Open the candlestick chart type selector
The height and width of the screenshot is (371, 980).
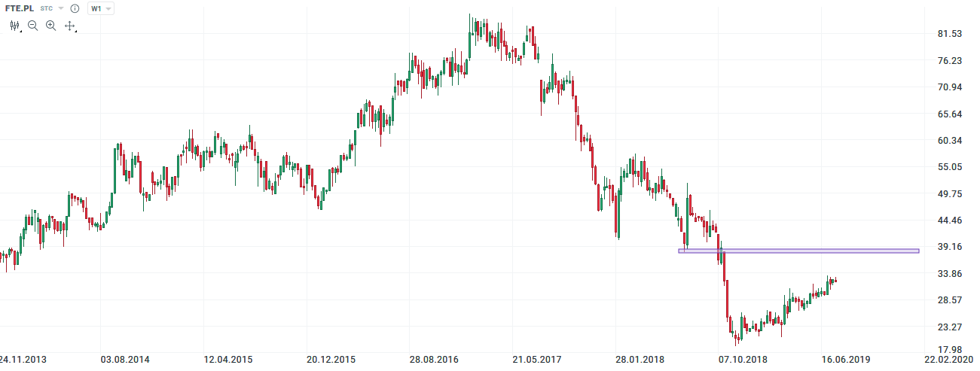(x=15, y=26)
